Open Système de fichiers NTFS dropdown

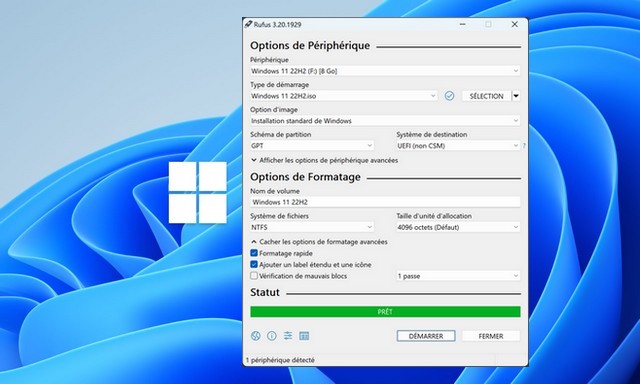(312, 227)
